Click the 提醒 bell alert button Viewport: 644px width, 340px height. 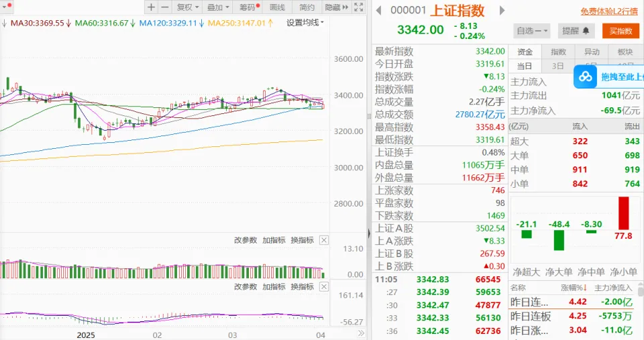click(x=577, y=31)
